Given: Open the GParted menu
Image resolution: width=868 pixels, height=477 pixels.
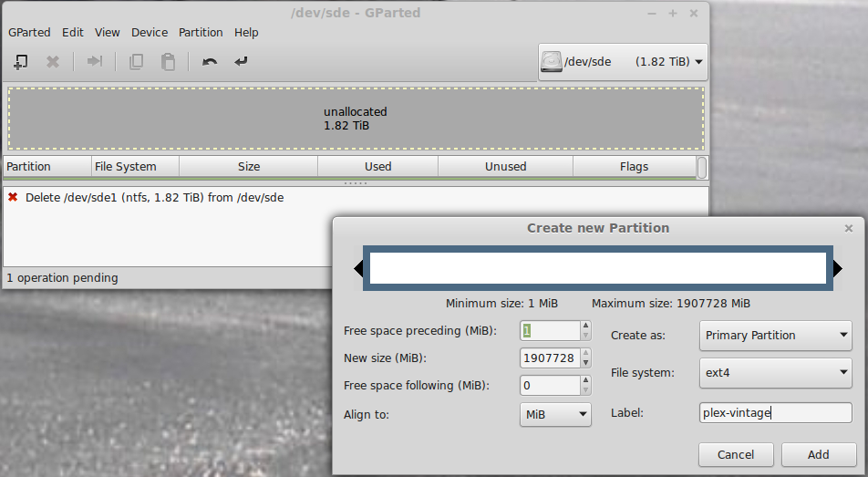Looking at the screenshot, I should (29, 32).
